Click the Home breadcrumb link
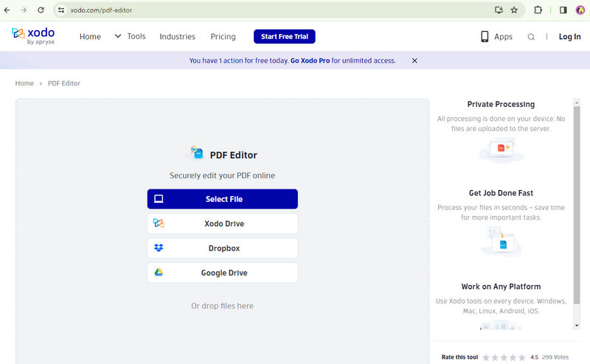The width and height of the screenshot is (590, 364). 24,83
